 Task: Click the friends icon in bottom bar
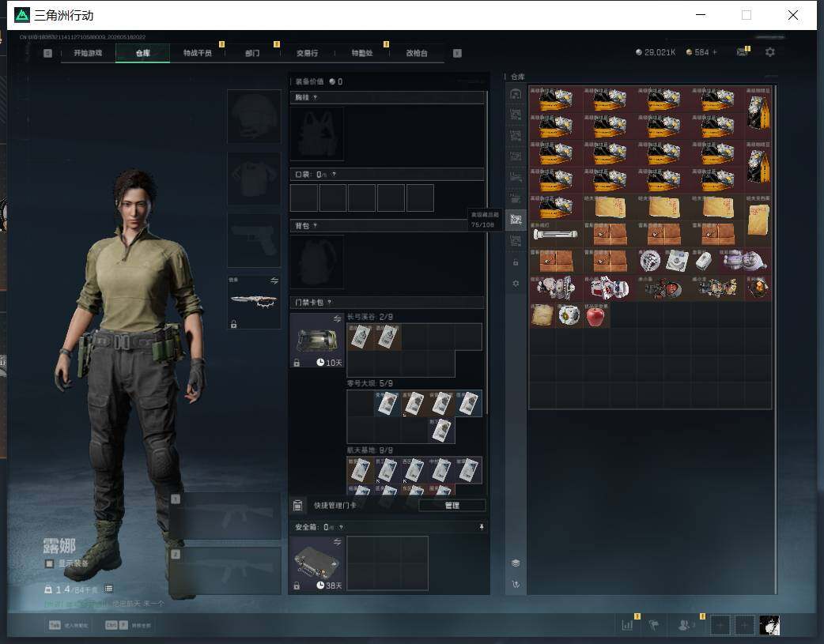click(684, 625)
